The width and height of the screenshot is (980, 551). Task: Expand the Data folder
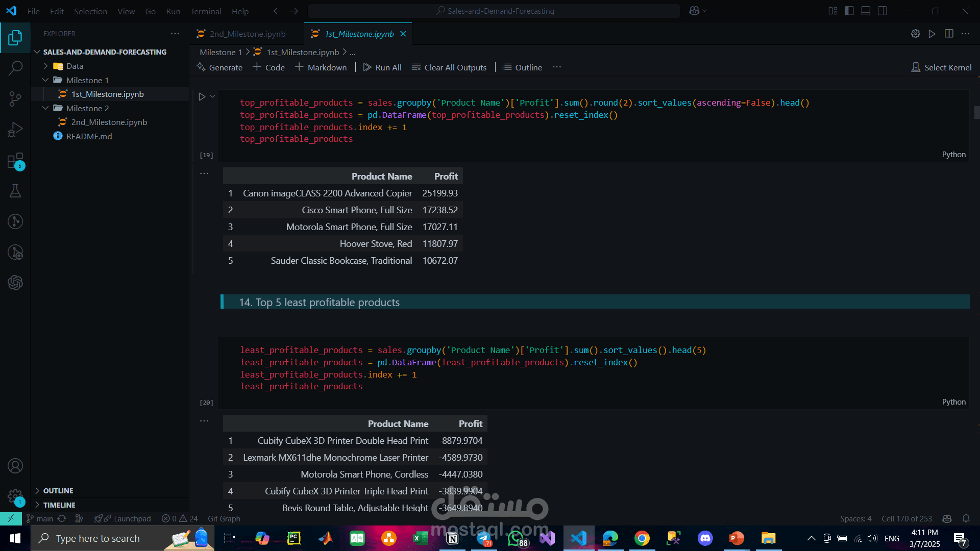coord(75,66)
